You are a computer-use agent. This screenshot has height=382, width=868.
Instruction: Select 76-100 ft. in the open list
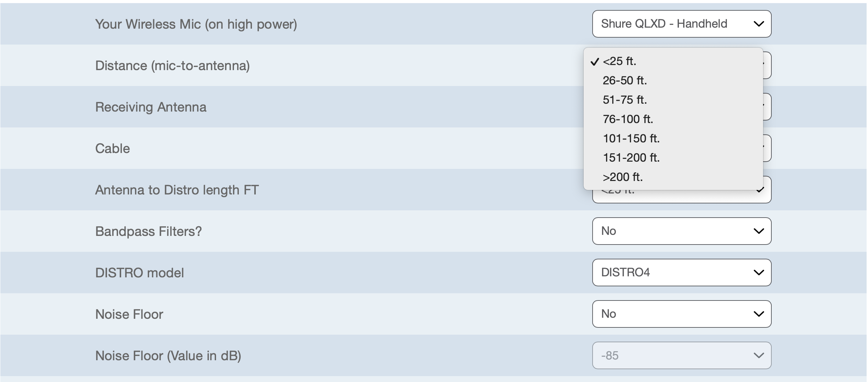(x=628, y=120)
